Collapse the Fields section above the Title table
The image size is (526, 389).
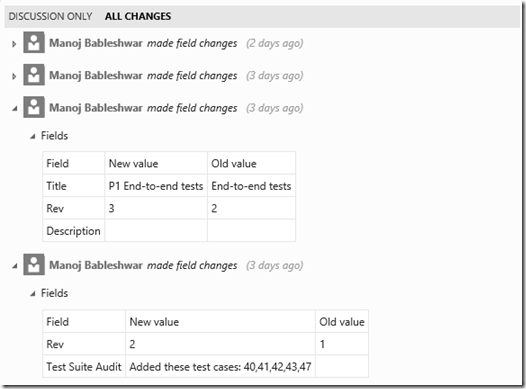(x=33, y=136)
